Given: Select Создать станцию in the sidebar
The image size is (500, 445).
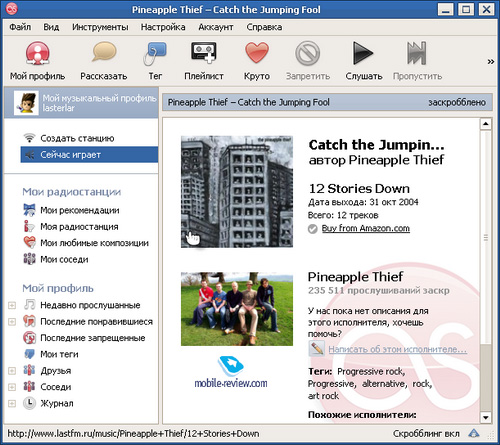Looking at the screenshot, I should (77, 138).
